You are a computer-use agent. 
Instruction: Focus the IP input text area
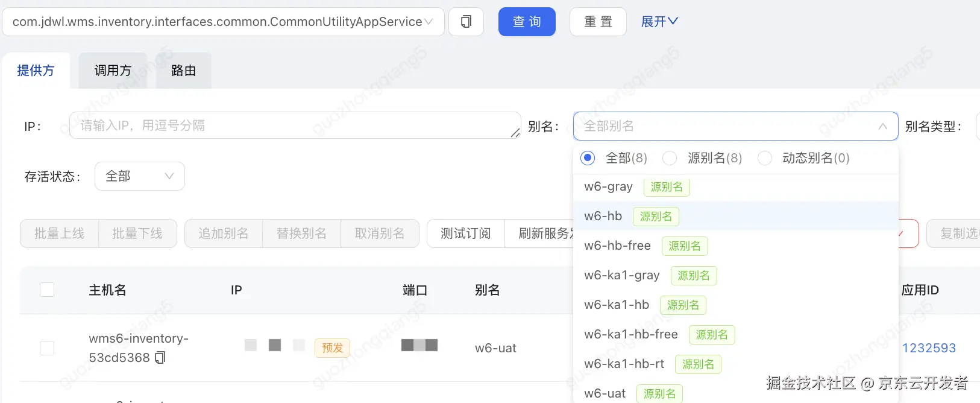tap(295, 125)
